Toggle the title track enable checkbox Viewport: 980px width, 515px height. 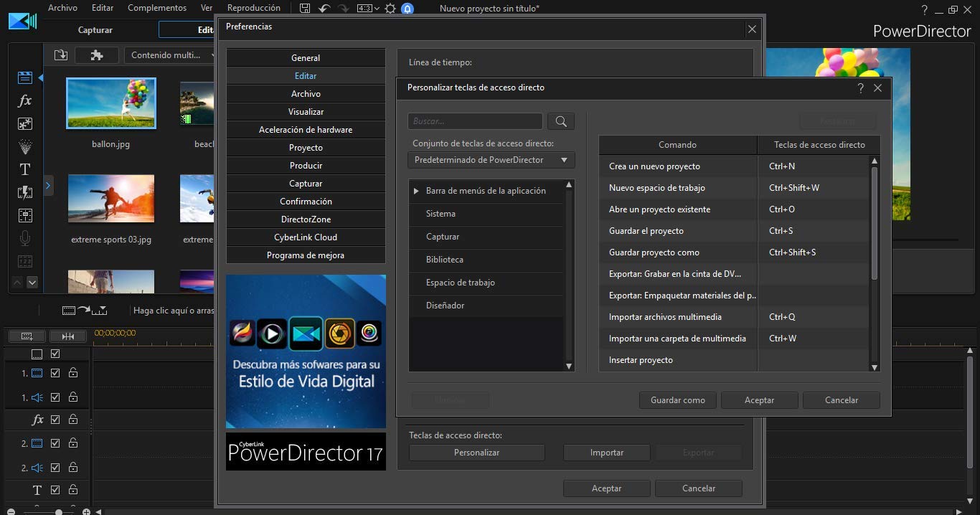coord(55,491)
